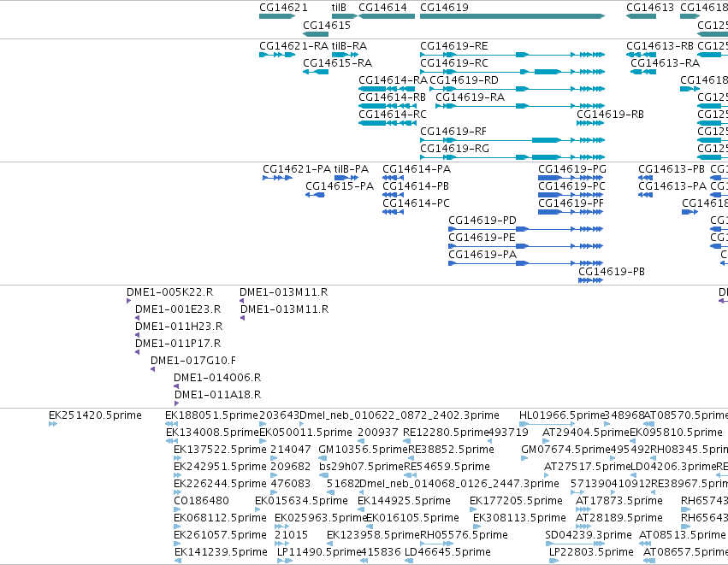Select protein CG14614-PA
Image resolution: width=728 pixels, height=565 pixels.
pos(393,178)
